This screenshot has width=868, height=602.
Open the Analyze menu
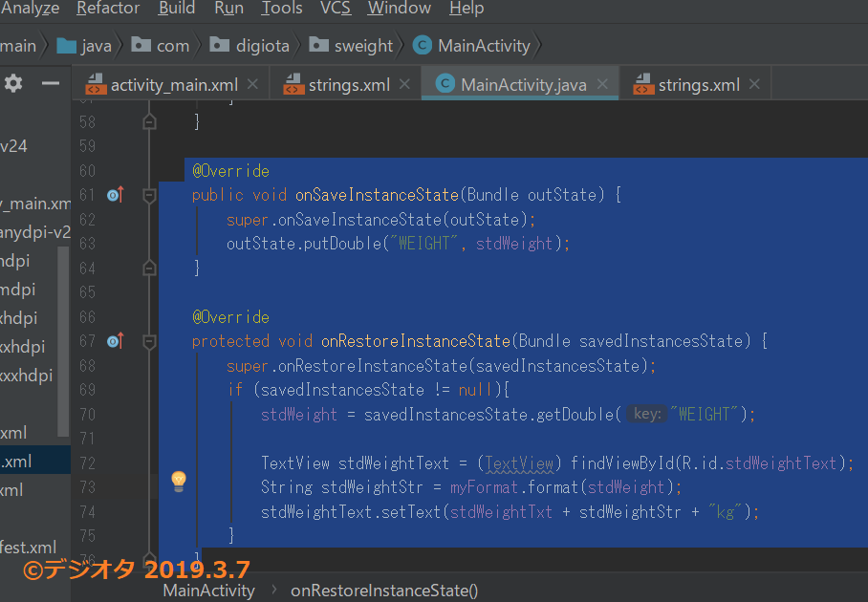pyautogui.click(x=30, y=8)
